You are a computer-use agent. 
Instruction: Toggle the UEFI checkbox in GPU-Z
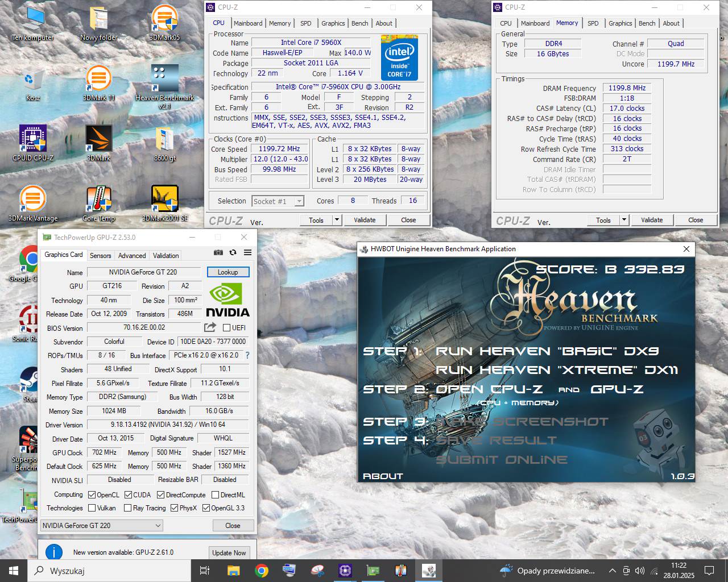pyautogui.click(x=226, y=327)
